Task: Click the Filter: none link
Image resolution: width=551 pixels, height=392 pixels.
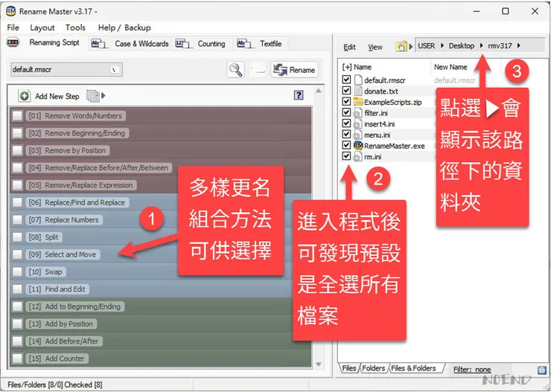Action: 472,370
